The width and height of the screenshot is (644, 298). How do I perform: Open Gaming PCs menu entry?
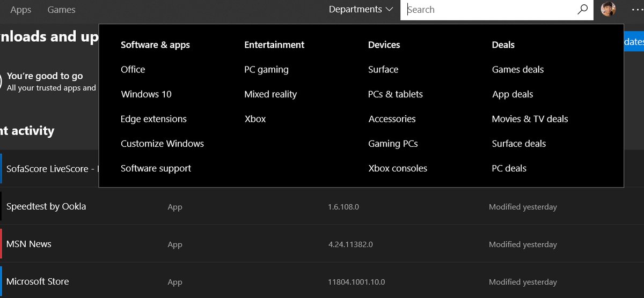393,144
